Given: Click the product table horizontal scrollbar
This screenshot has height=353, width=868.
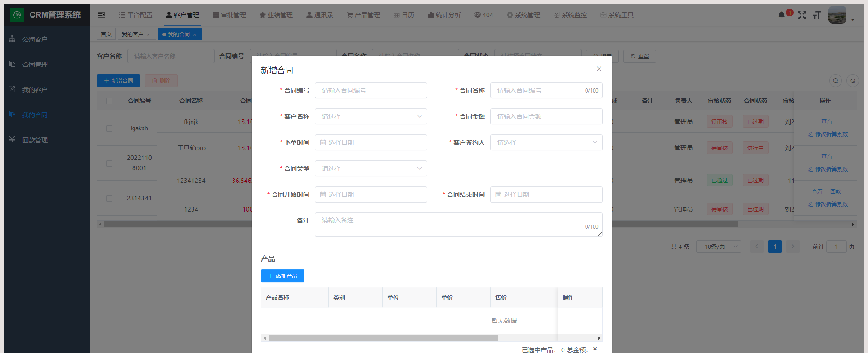Looking at the screenshot, I should [x=383, y=338].
